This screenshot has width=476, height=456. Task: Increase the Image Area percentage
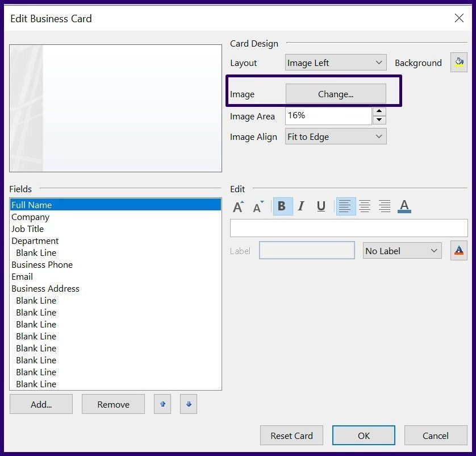tap(379, 111)
